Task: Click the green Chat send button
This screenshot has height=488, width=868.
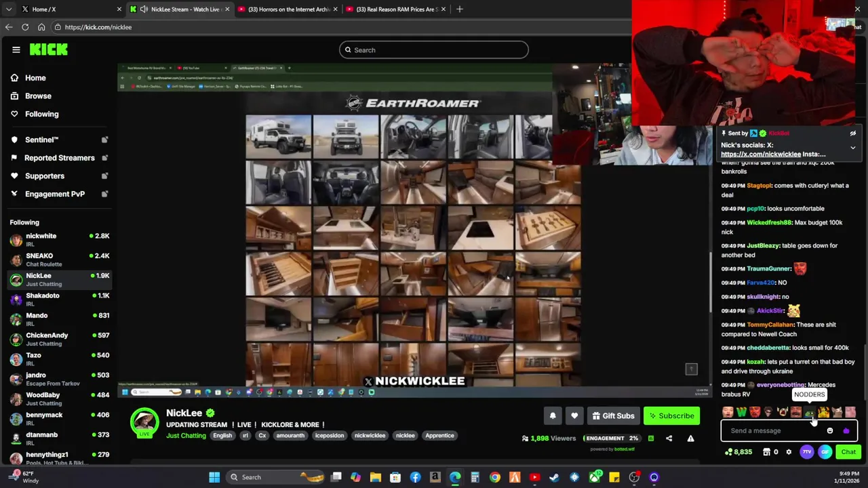Action: click(x=848, y=452)
